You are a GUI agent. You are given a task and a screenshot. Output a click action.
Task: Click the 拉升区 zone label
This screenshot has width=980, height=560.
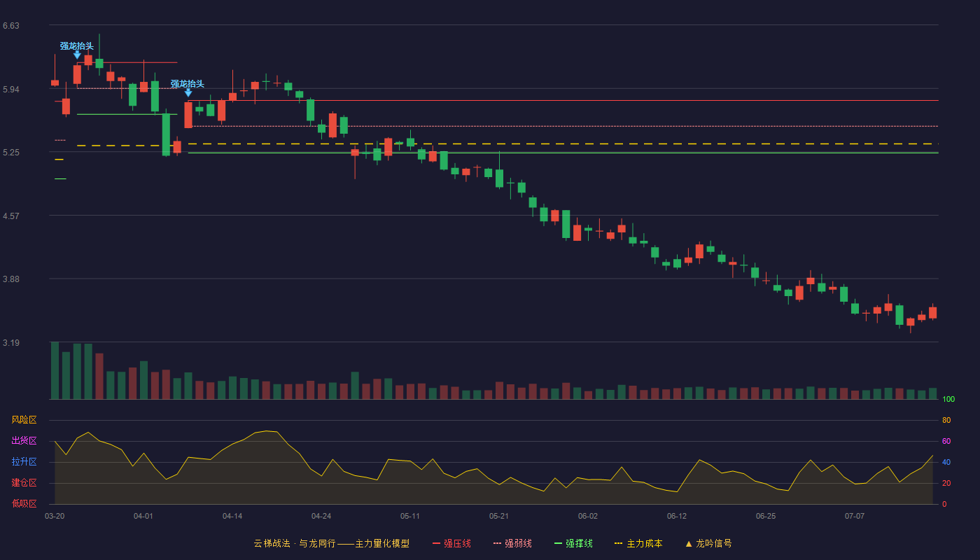pyautogui.click(x=24, y=462)
